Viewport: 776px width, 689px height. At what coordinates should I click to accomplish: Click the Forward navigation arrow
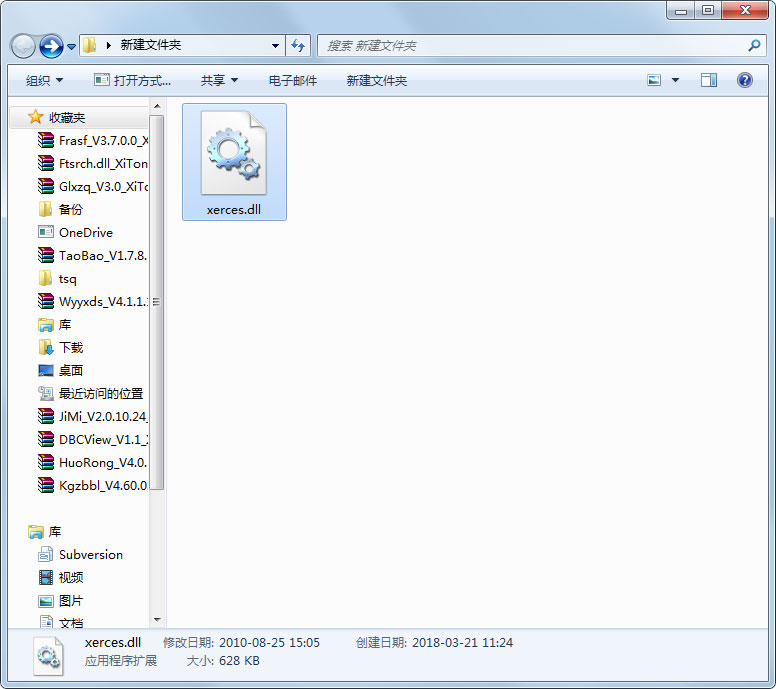[x=51, y=47]
